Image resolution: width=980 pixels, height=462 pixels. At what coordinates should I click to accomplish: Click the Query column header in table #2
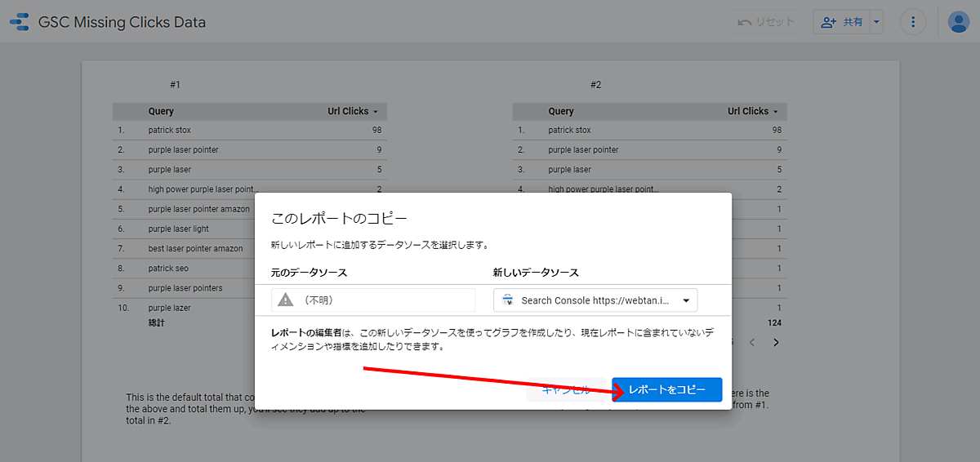[561, 111]
